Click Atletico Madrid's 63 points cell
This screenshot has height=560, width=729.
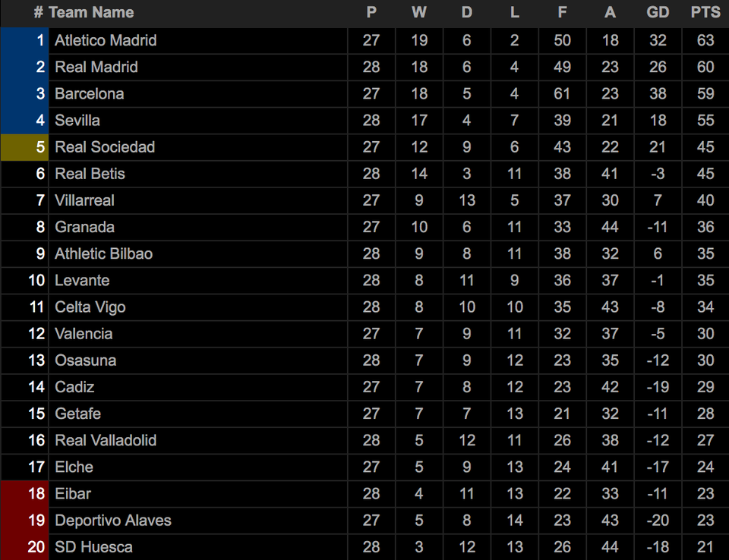click(x=705, y=40)
